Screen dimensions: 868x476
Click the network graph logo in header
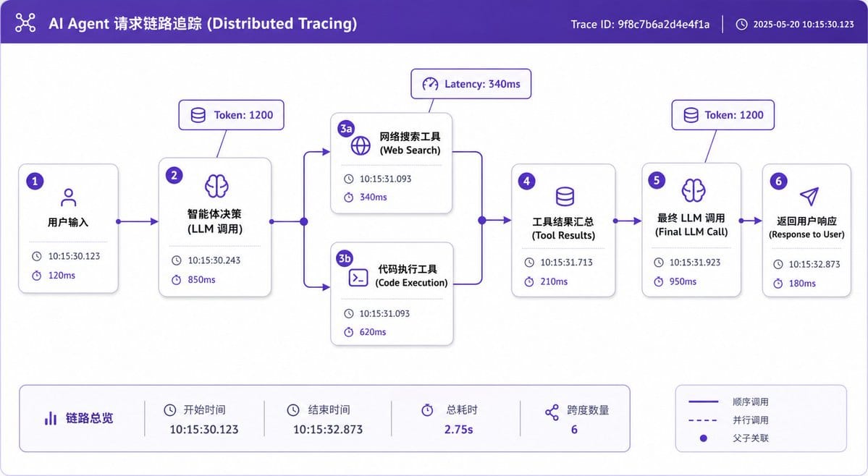25,22
